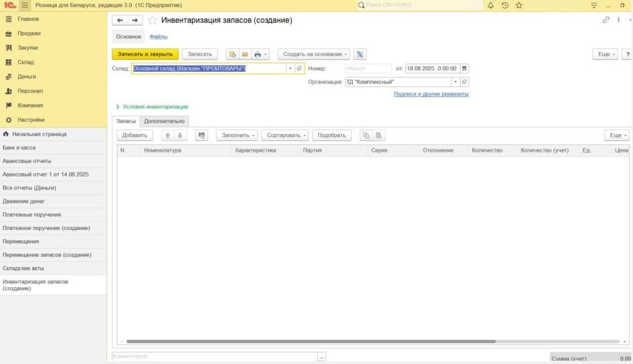Click the print icon in toolbar
The width and height of the screenshot is (633, 364).
[x=258, y=54]
